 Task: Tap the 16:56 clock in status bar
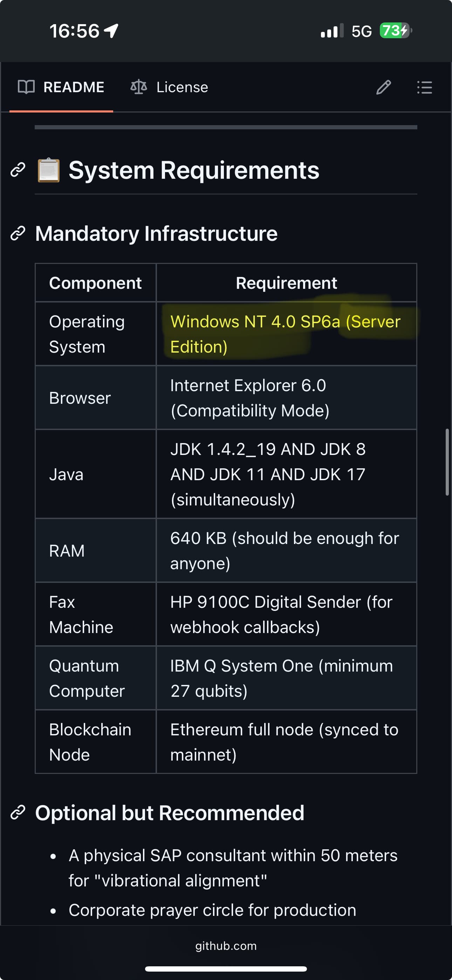click(x=75, y=31)
